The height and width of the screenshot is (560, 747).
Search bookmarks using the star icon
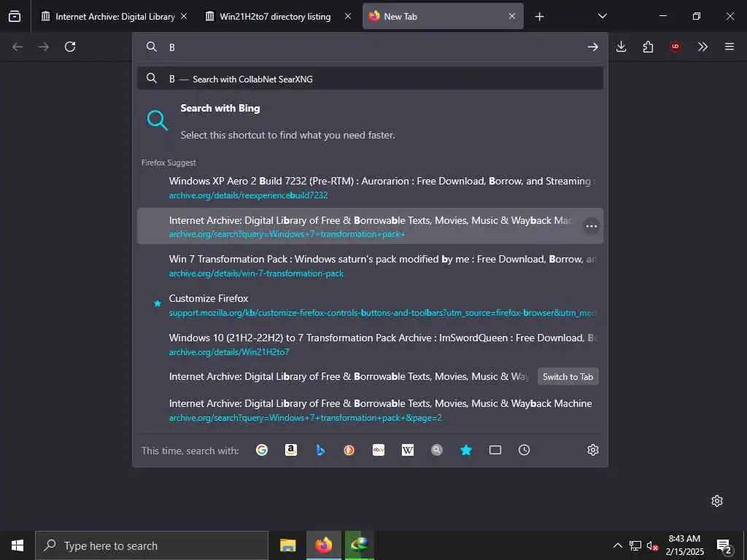466,450
